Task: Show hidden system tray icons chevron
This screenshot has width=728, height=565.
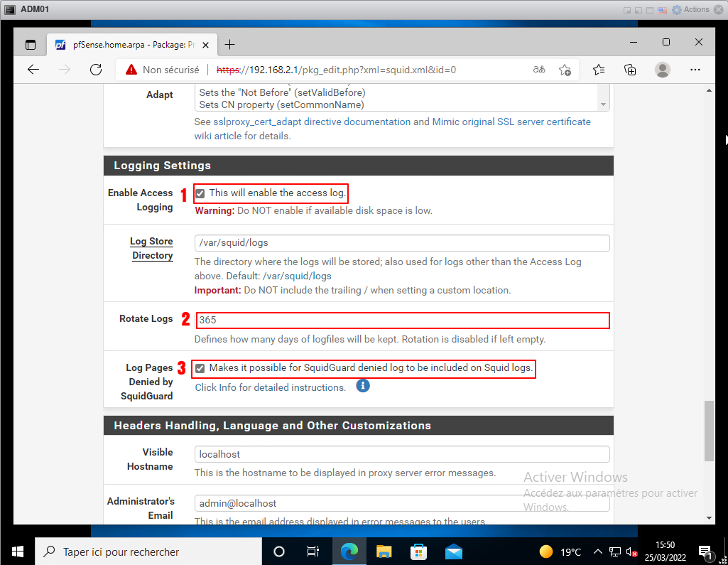Action: click(597, 551)
